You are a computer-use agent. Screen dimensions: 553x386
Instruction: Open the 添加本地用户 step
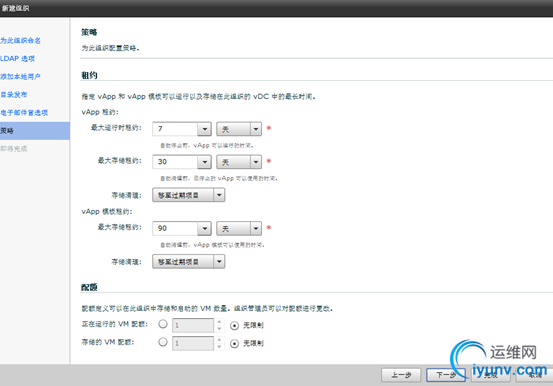click(20, 77)
